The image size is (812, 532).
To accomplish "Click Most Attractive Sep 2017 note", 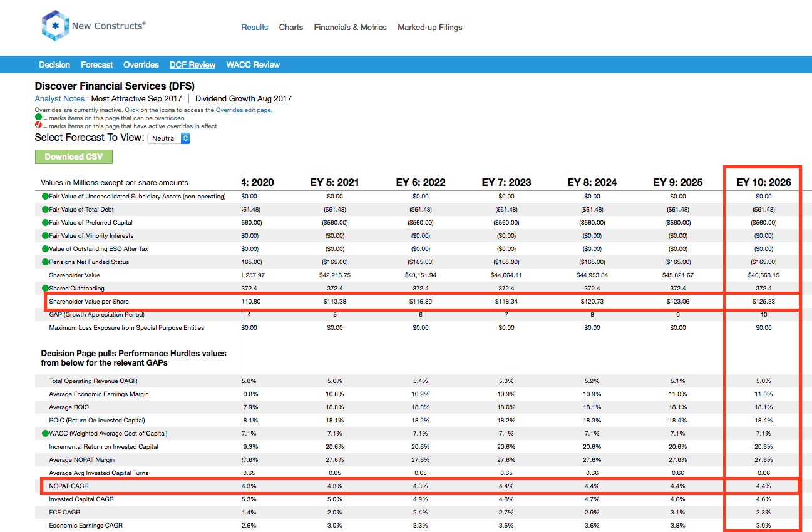I will pos(136,98).
